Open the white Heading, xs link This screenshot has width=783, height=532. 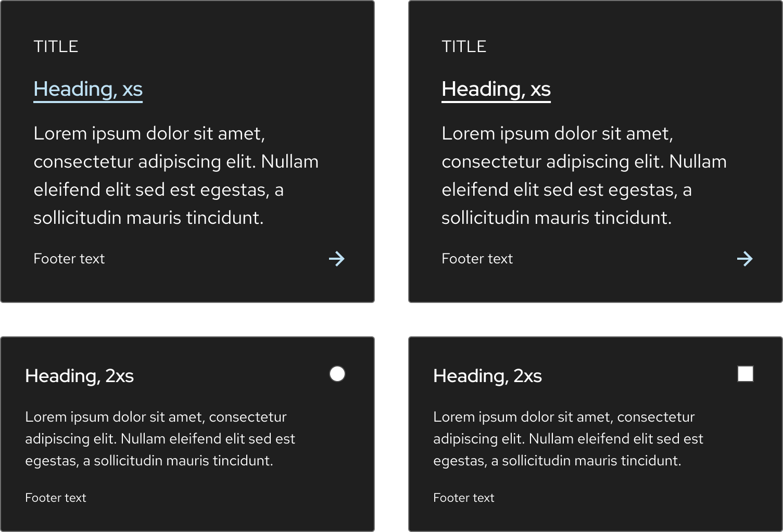[x=496, y=89]
